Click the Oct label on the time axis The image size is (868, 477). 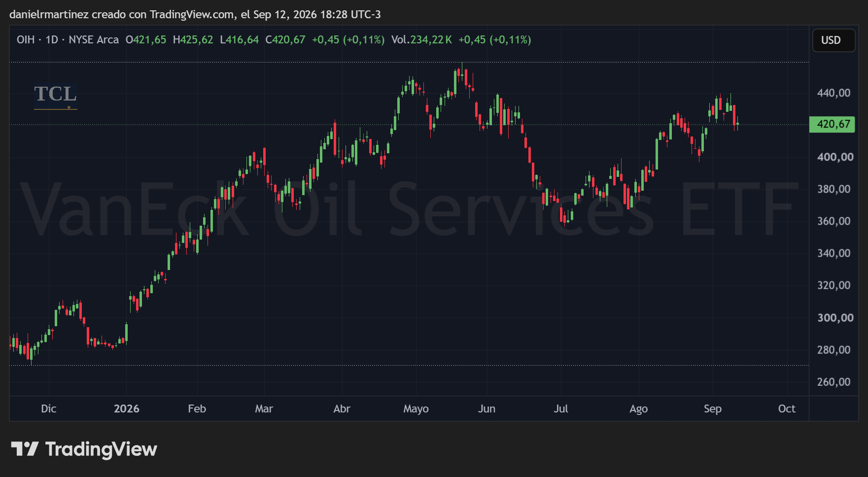pyautogui.click(x=787, y=409)
